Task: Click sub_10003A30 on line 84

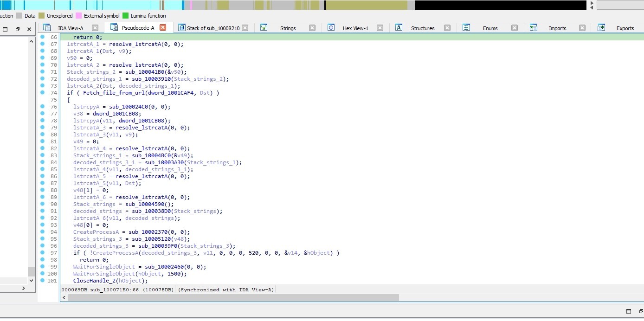Action: click(x=164, y=162)
